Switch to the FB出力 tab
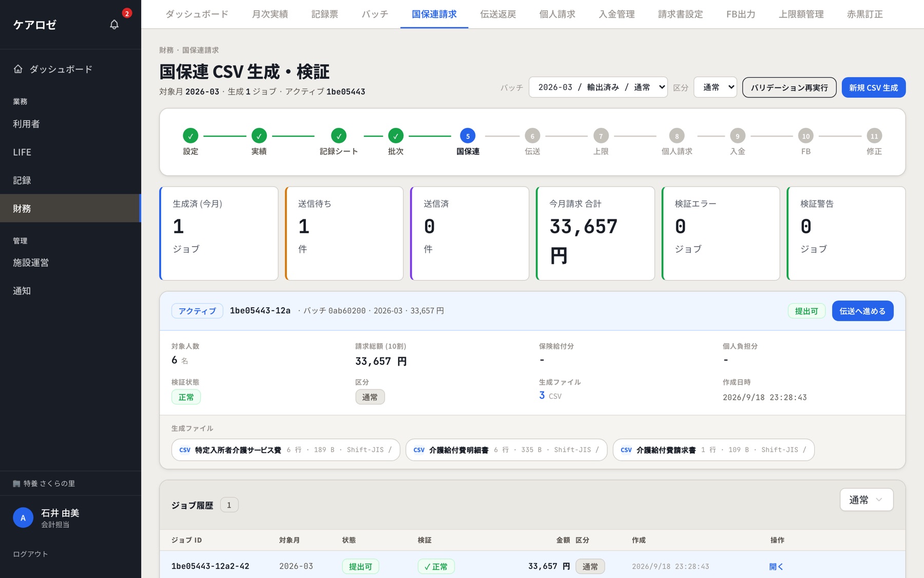Viewport: 924px width, 578px height. pos(741,14)
